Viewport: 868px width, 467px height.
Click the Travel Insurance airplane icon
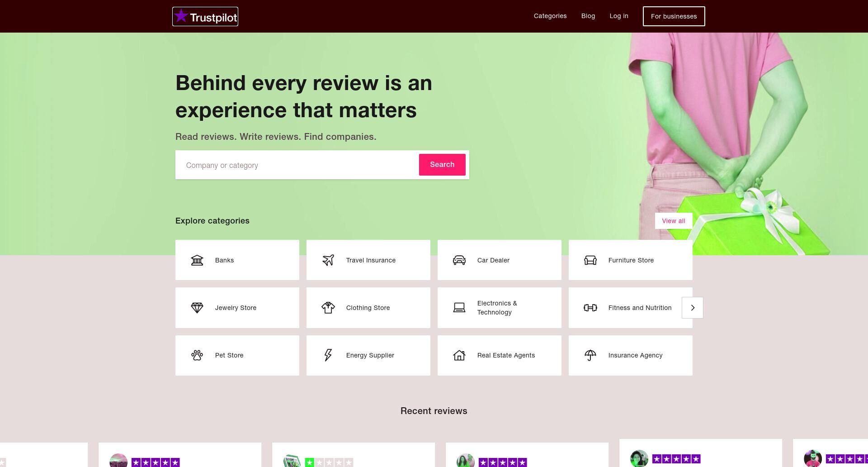click(328, 260)
